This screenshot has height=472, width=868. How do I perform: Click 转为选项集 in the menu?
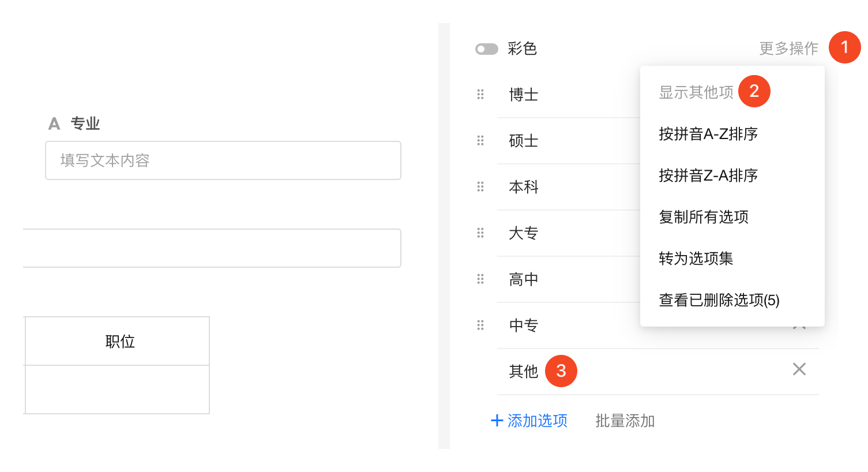point(696,259)
